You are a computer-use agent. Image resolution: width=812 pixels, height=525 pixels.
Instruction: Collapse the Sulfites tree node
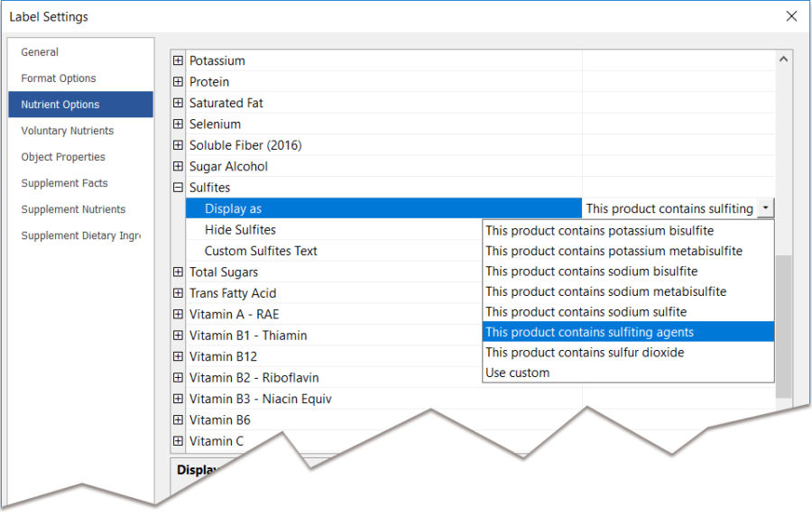pyautogui.click(x=178, y=188)
